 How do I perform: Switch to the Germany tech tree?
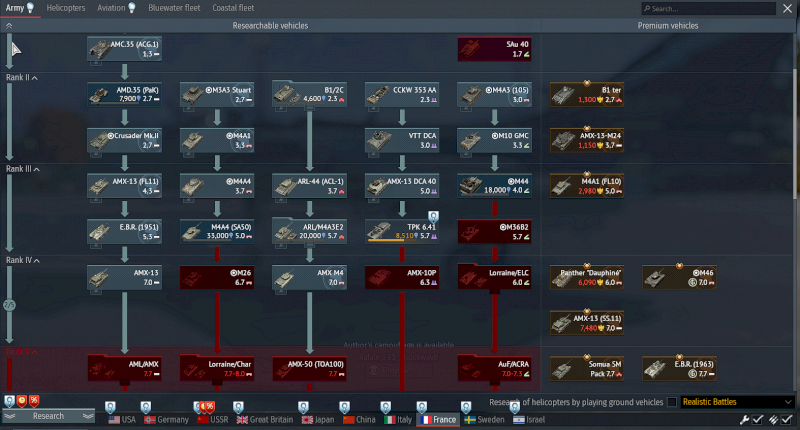point(166,420)
